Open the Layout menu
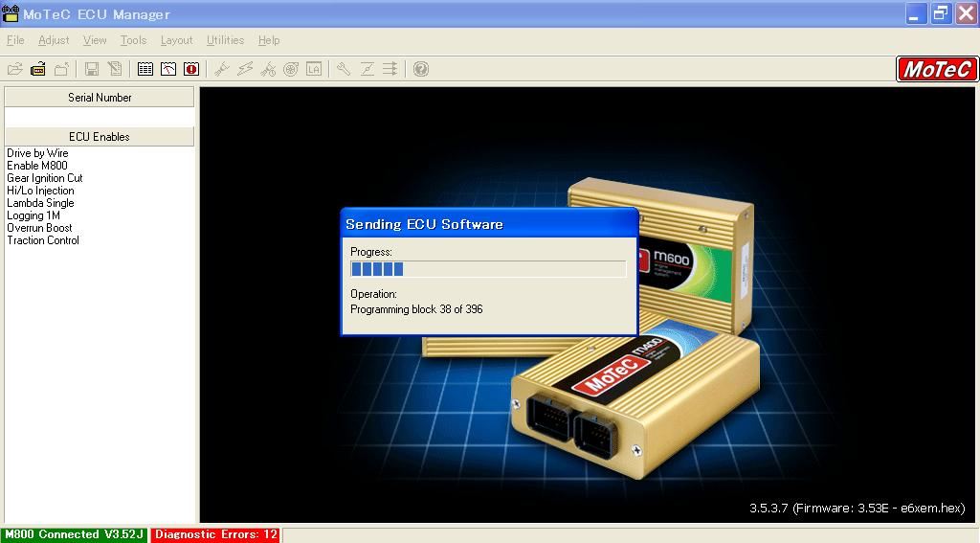Image resolution: width=980 pixels, height=543 pixels. (x=177, y=40)
